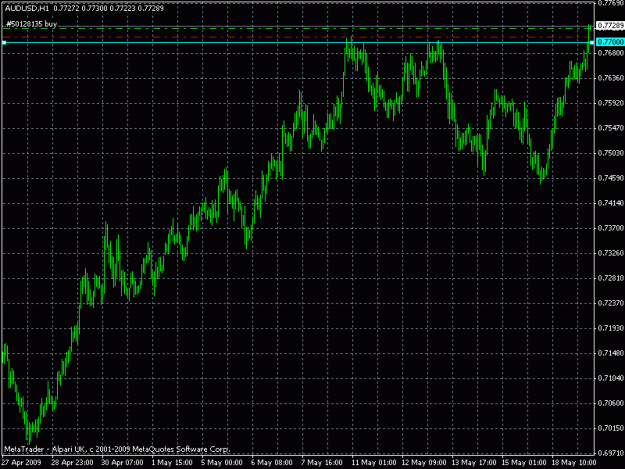
Task: Click the 5 May 00:00 time label
Action: [222, 463]
